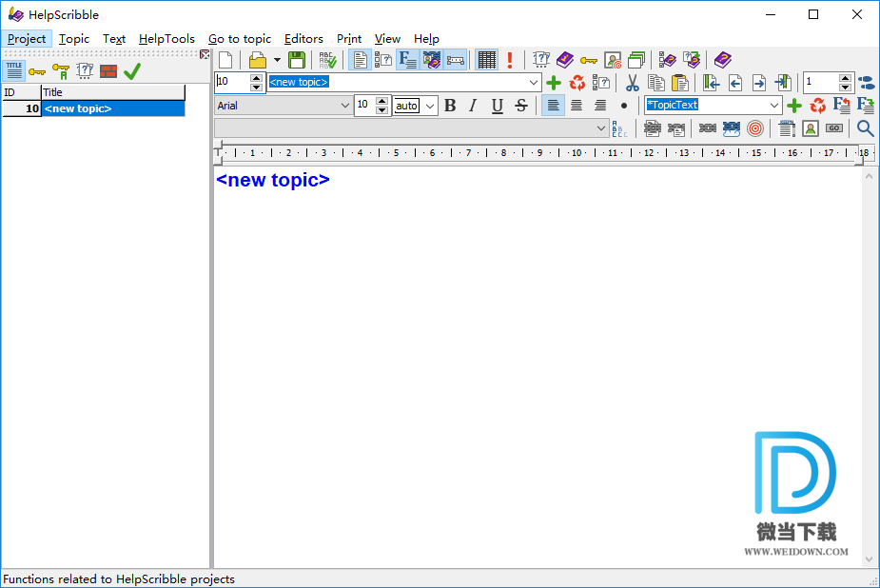Click the green checkmark in left panel

point(132,71)
